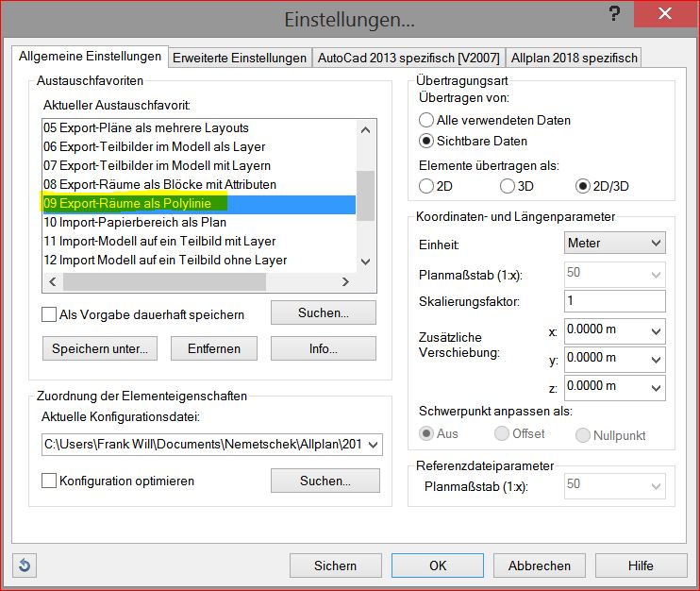Click the 'Speichern unter...' button
Screen dimensions: 700x591
click(100, 348)
